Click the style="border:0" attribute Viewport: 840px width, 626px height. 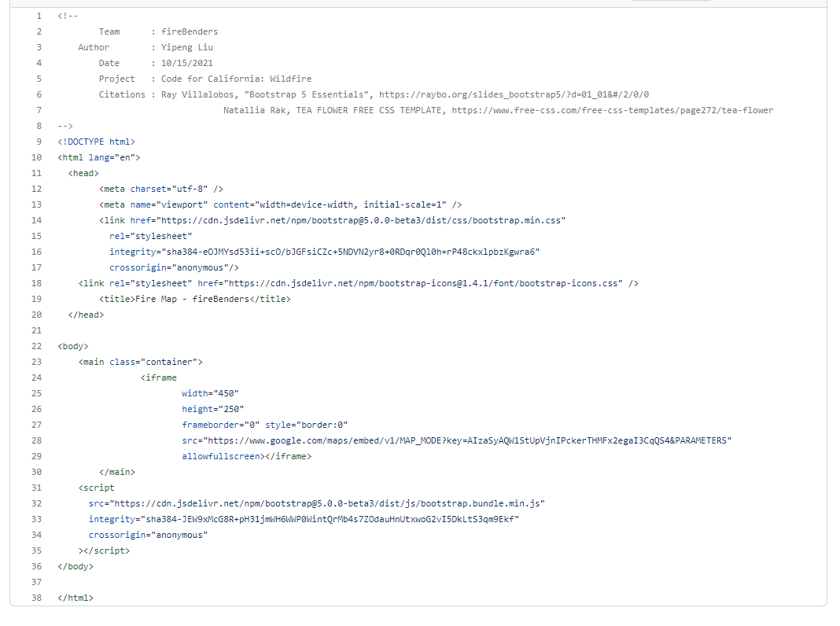pos(307,425)
